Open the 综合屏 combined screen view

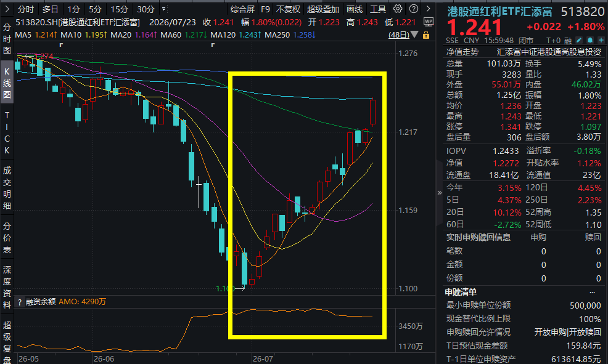[242, 9]
